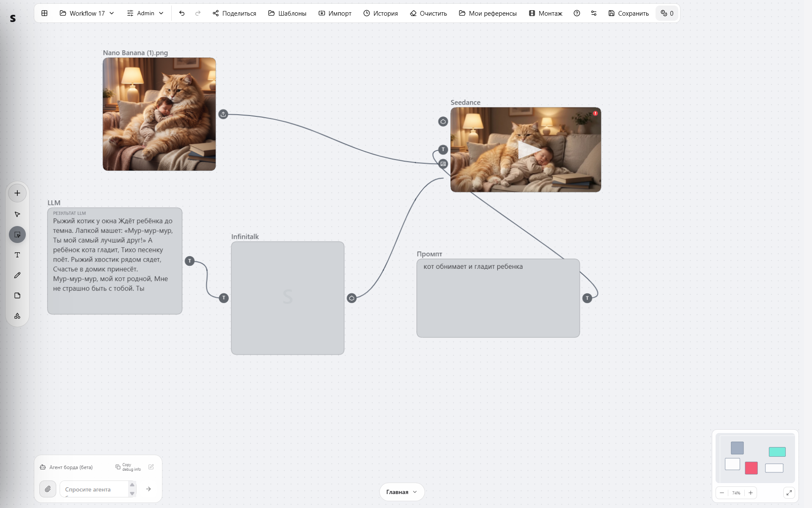Open the help question mark icon
The height and width of the screenshot is (508, 812).
(x=577, y=13)
